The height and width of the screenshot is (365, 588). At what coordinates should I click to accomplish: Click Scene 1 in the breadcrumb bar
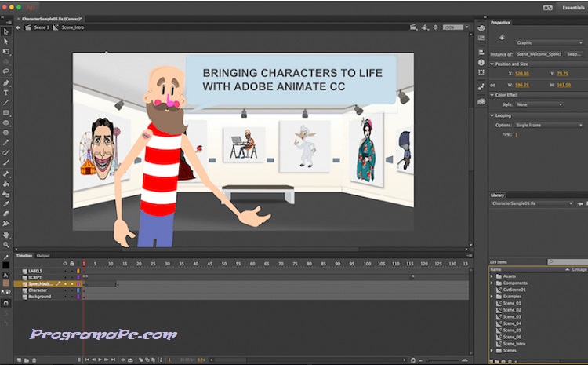click(x=40, y=27)
